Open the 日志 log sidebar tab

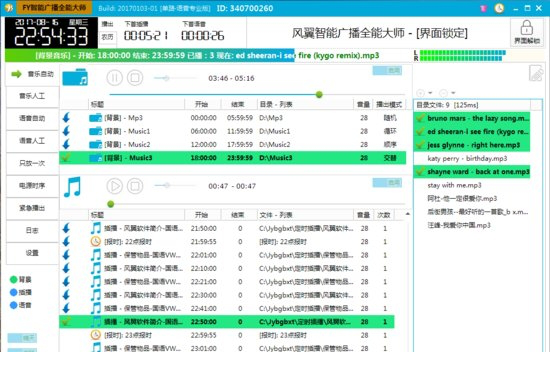click(32, 231)
